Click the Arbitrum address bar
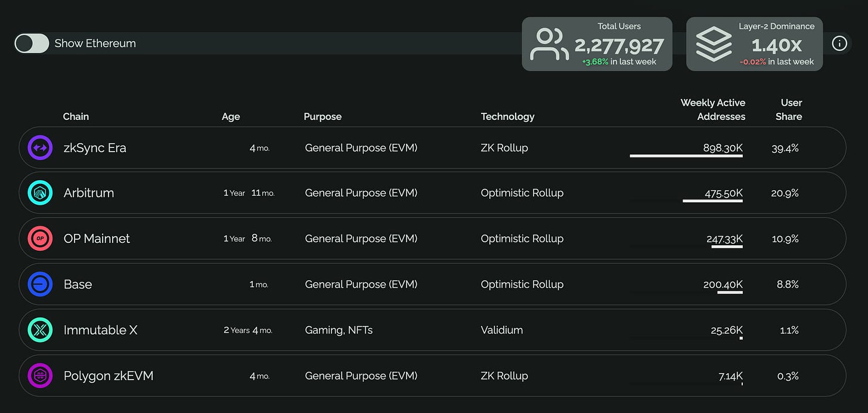The height and width of the screenshot is (413, 868). click(713, 201)
